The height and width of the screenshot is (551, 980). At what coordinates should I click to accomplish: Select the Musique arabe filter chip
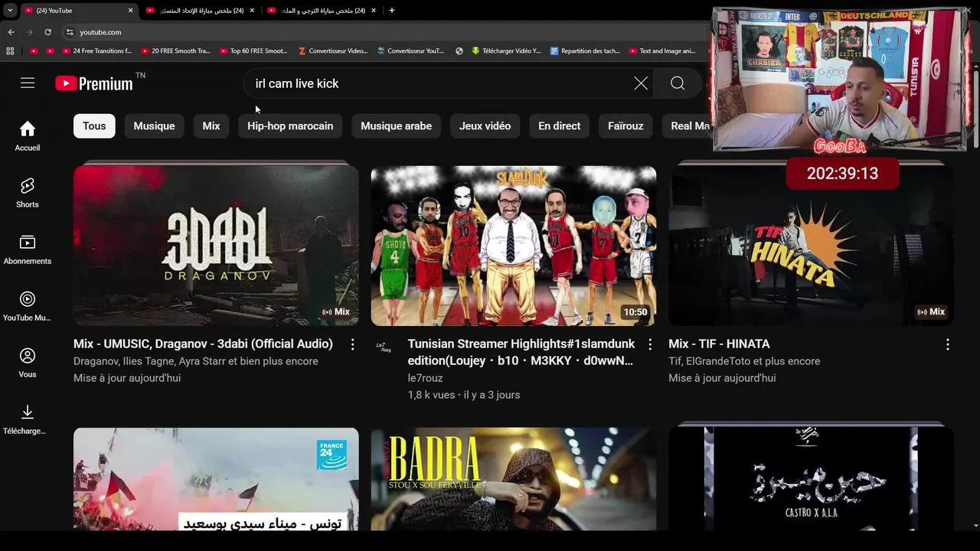click(x=396, y=126)
